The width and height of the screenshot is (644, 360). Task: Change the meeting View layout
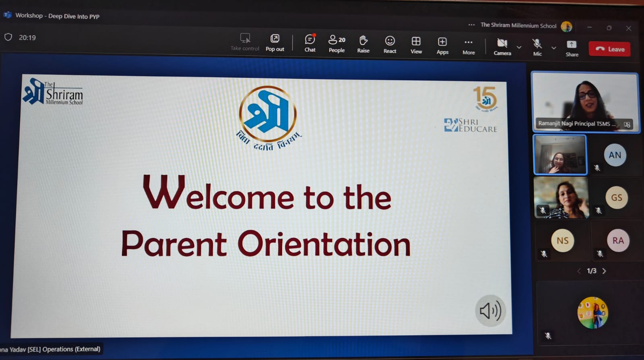tap(416, 45)
